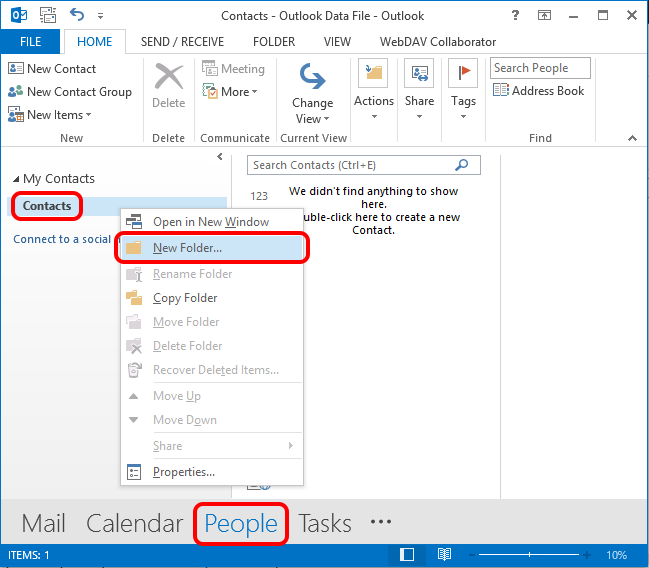Image resolution: width=649 pixels, height=568 pixels.
Task: Choose Copy Folder from context menu
Action: click(x=212, y=298)
